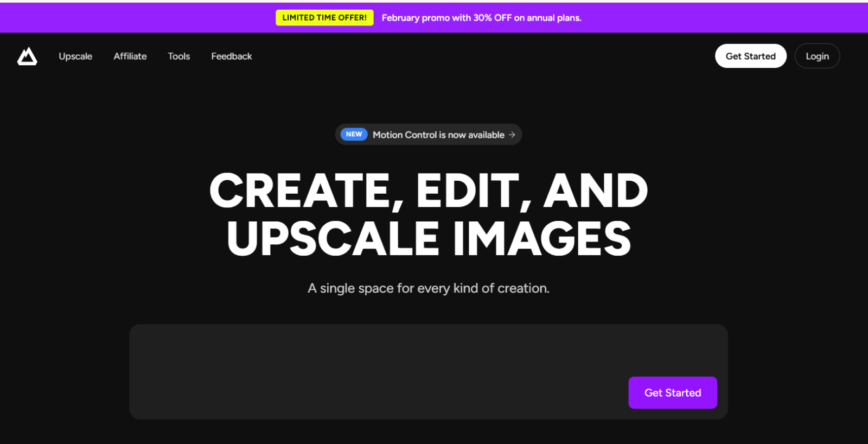Open the Tools menu in the navbar
The image size is (868, 444).
[x=179, y=56]
